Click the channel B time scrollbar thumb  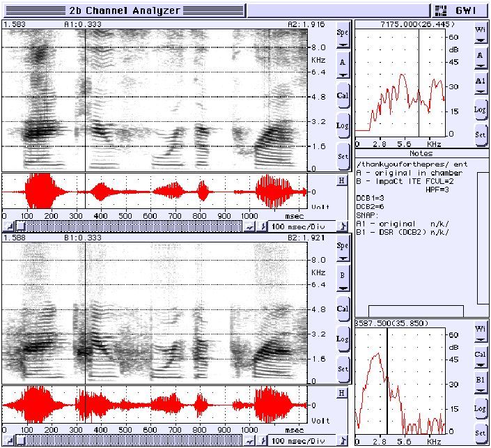tap(21, 441)
